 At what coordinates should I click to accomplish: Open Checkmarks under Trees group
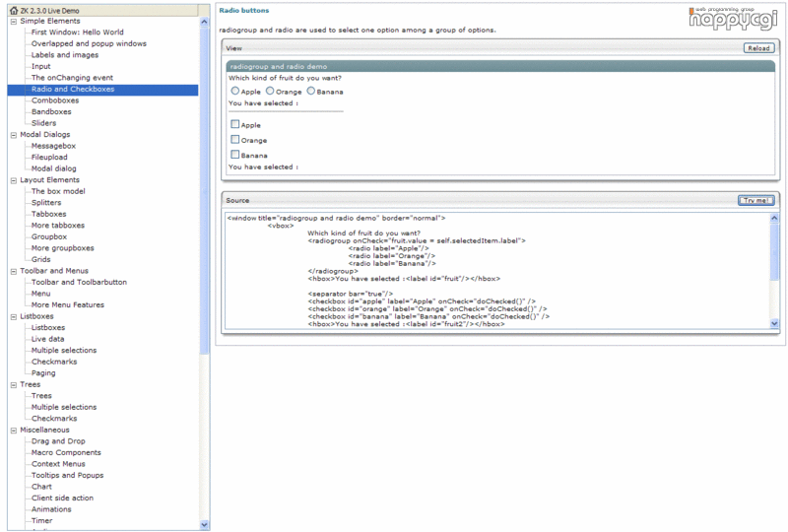pyautogui.click(x=54, y=419)
